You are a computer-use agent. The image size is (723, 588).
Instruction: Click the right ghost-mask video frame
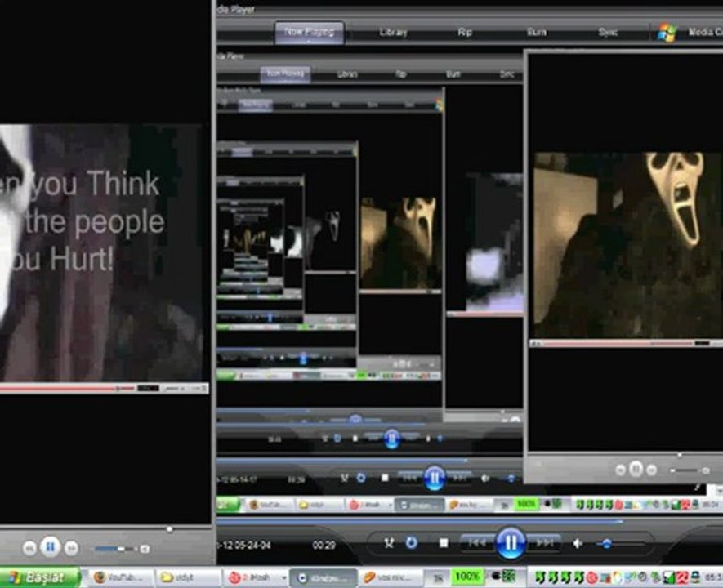628,245
